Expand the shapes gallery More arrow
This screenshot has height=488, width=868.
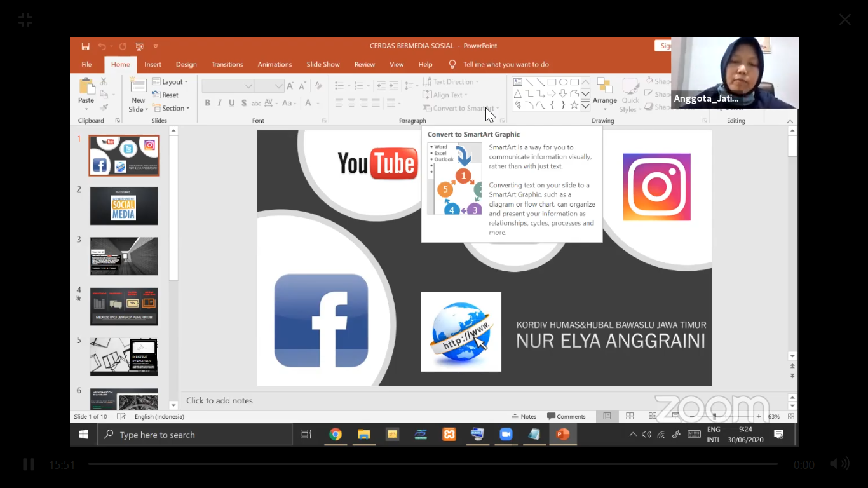[585, 106]
